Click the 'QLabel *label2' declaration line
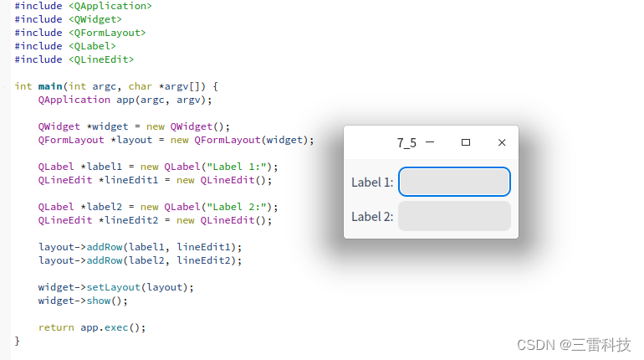This screenshot has height=360, width=644. (x=158, y=207)
